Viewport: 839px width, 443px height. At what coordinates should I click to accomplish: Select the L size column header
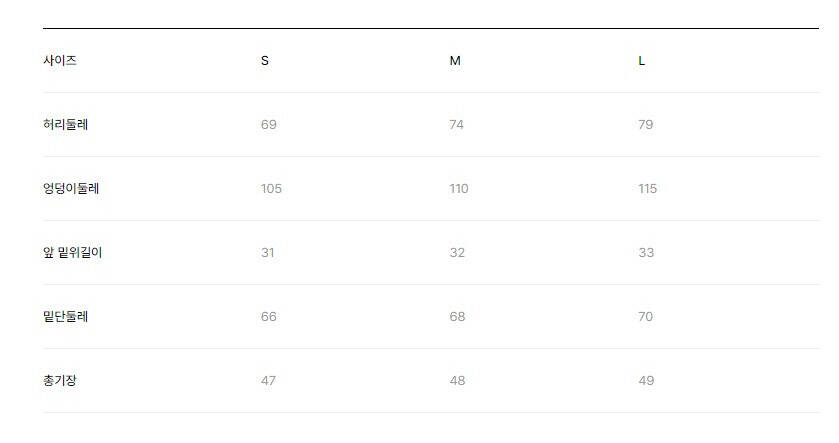click(x=642, y=61)
